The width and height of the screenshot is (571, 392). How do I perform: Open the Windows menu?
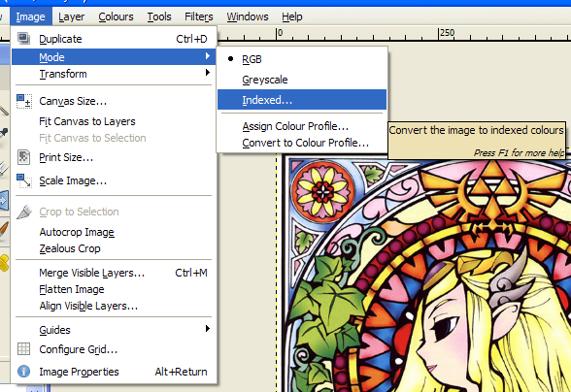(x=248, y=16)
